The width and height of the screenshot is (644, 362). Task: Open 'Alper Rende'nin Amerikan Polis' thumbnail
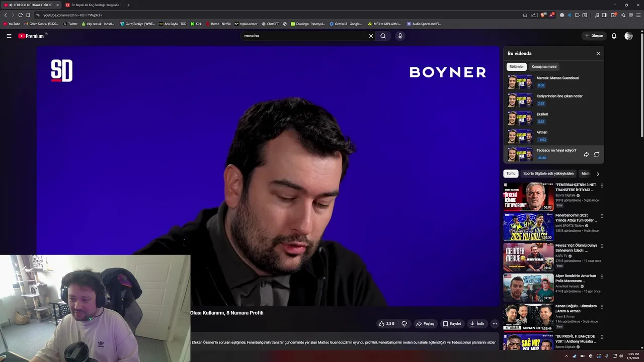(528, 287)
